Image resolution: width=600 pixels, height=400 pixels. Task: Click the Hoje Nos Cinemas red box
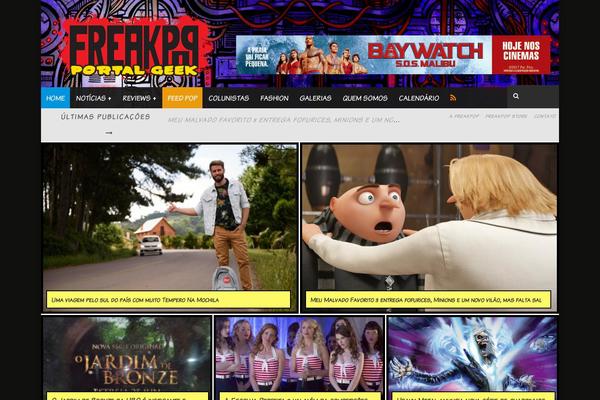(x=521, y=55)
